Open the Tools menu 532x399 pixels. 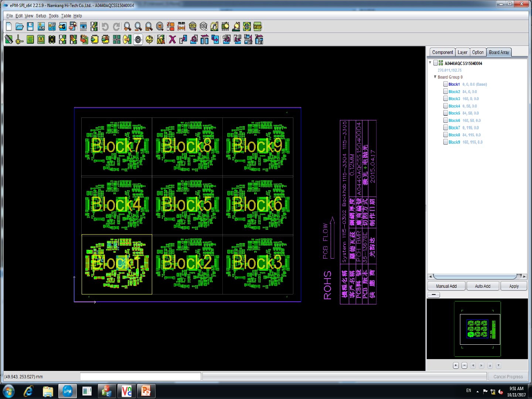(x=54, y=16)
